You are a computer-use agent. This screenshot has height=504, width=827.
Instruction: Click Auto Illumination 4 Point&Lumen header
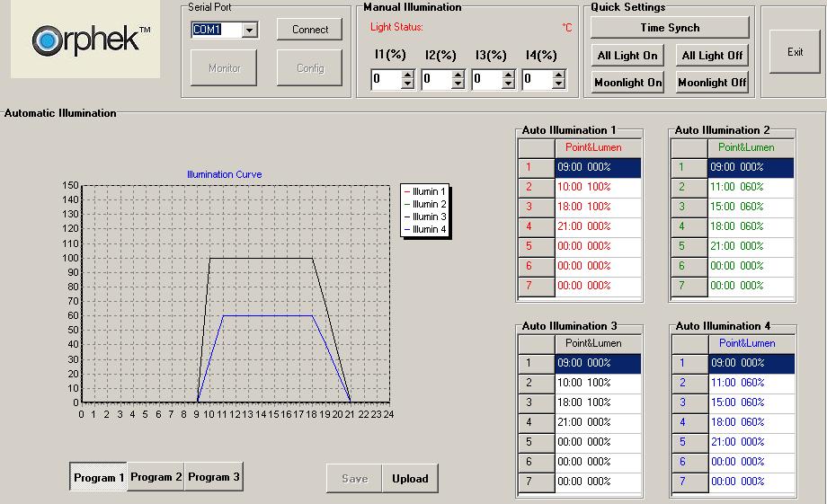pos(752,344)
